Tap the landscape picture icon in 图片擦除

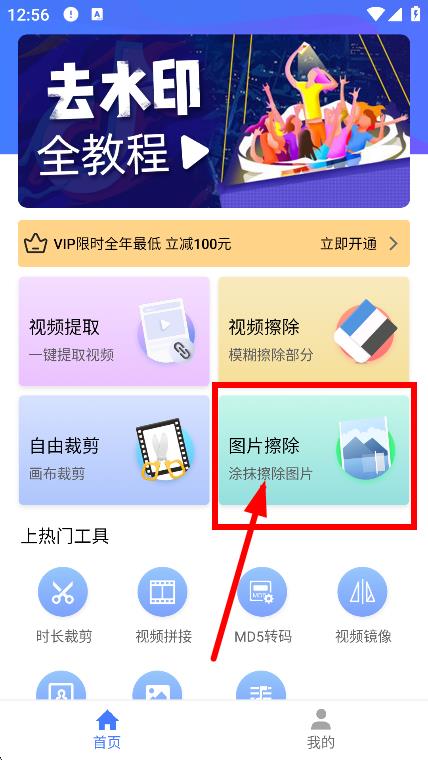365,450
